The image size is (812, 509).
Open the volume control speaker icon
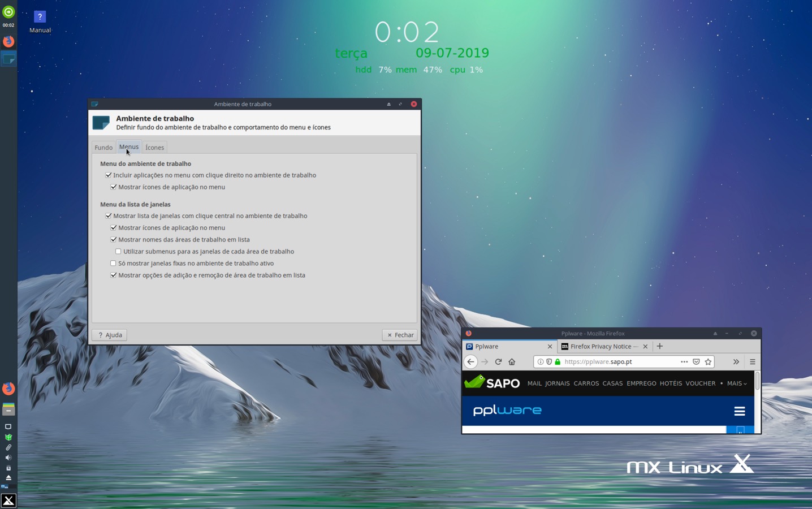click(x=8, y=457)
